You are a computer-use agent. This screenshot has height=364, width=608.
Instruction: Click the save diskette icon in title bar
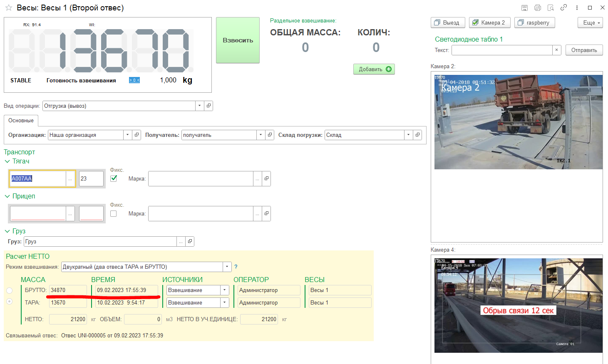click(524, 8)
